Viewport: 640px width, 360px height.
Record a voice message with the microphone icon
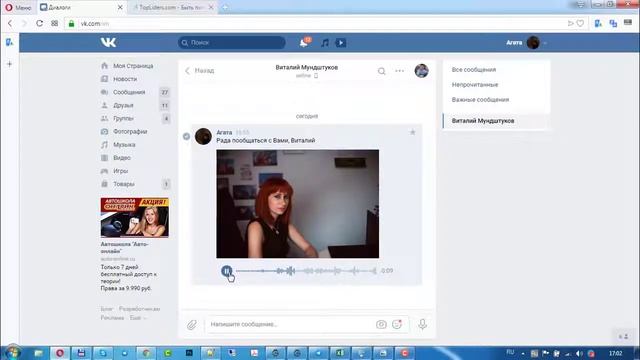(422, 324)
